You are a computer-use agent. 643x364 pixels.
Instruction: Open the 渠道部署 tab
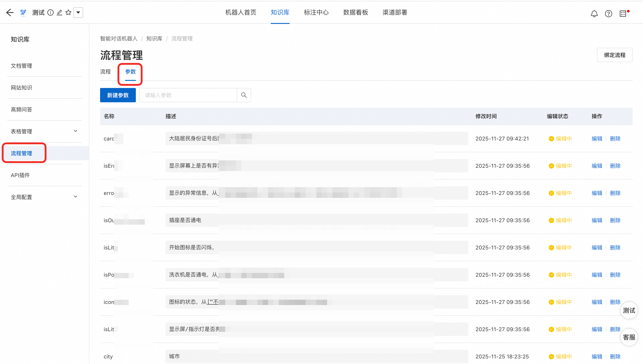(x=395, y=13)
